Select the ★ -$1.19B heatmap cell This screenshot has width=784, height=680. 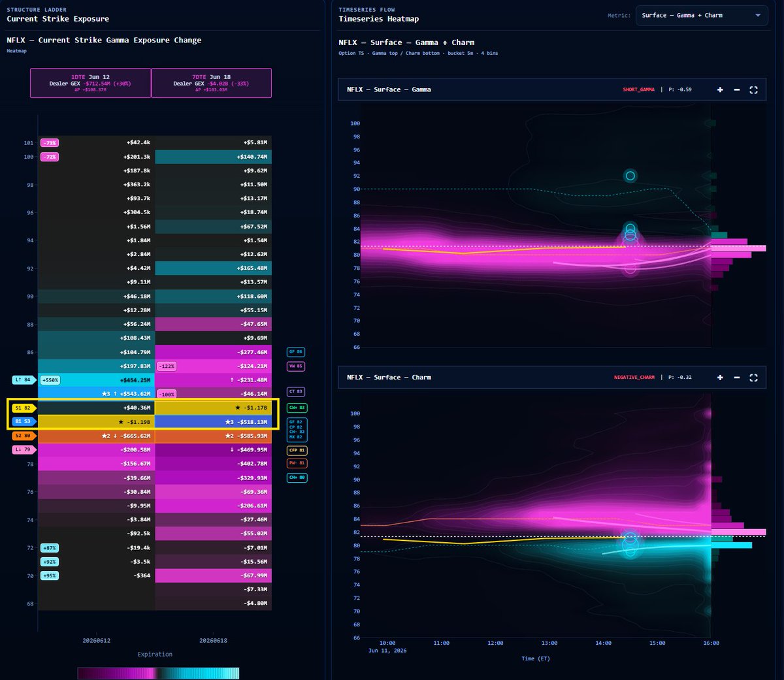[97, 422]
